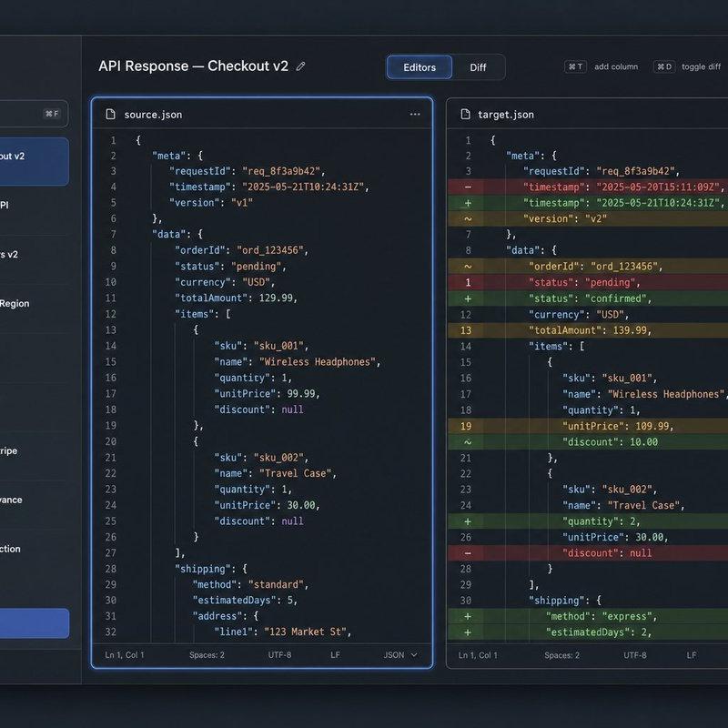
Task: Click the tilde marker on version v2 line
Action: pyautogui.click(x=468, y=218)
